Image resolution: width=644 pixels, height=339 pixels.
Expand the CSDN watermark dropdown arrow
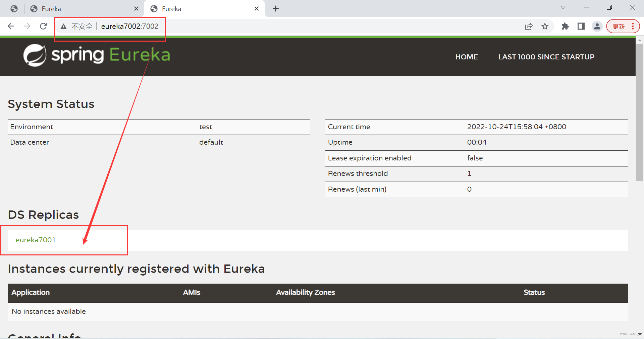pos(640,334)
